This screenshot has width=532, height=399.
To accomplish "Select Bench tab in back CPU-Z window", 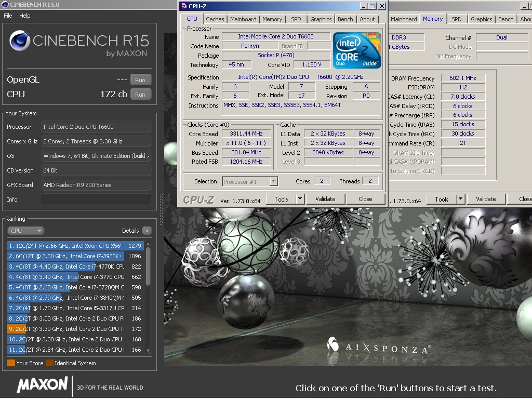I will 506,19.
